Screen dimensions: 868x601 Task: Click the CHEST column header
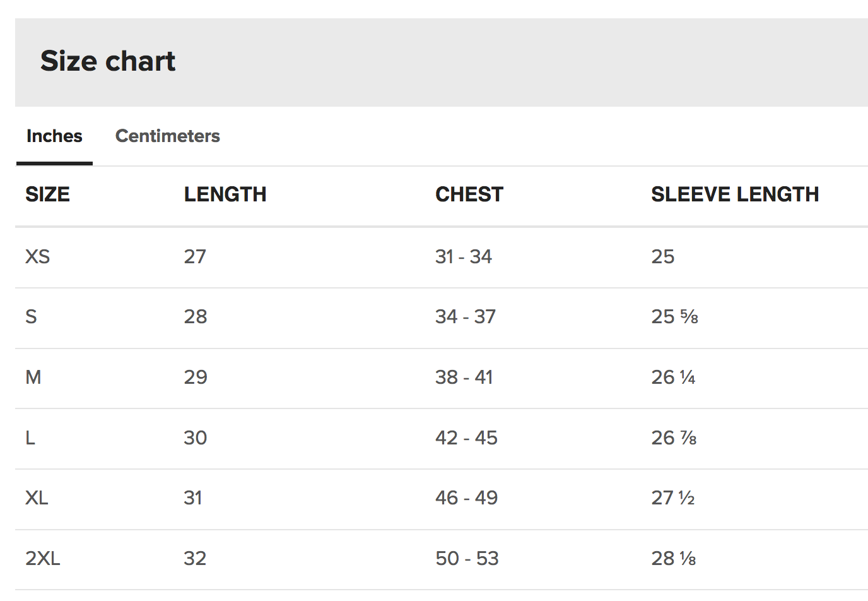pos(469,194)
